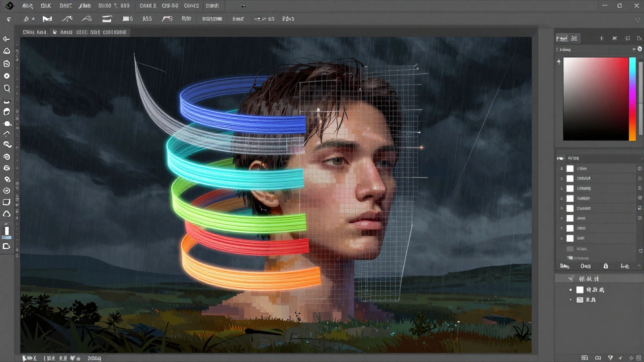644x362 pixels.
Task: Toggle visibility of the topmost layer in the panel
Action: point(561,168)
